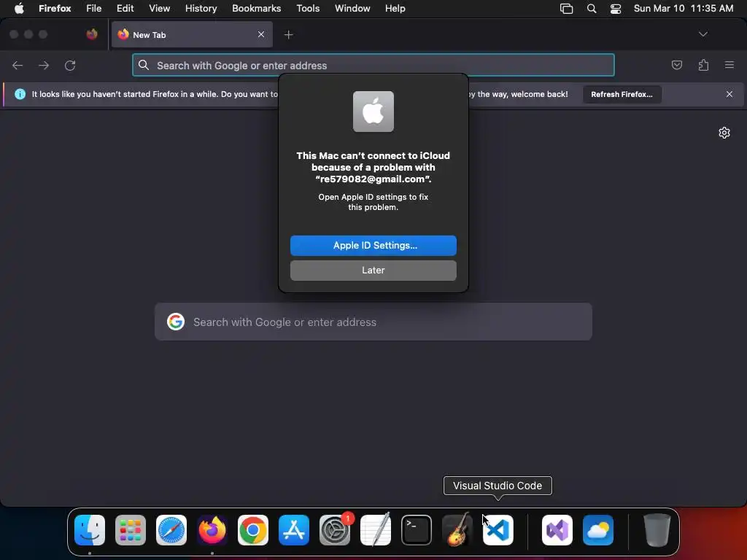Reload the current page

(x=70, y=65)
